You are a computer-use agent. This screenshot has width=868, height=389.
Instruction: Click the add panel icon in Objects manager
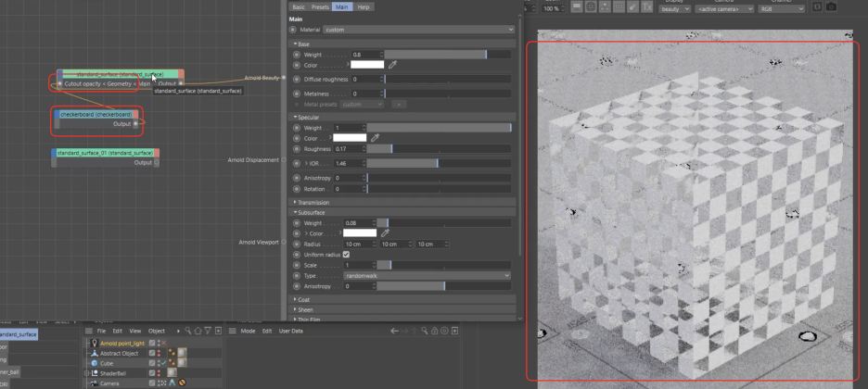click(218, 331)
